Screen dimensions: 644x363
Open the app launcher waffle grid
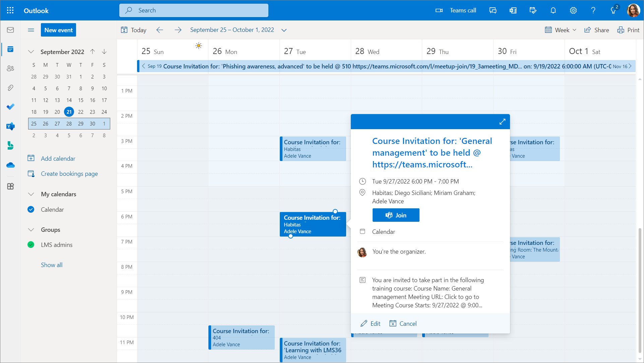pyautogui.click(x=10, y=10)
